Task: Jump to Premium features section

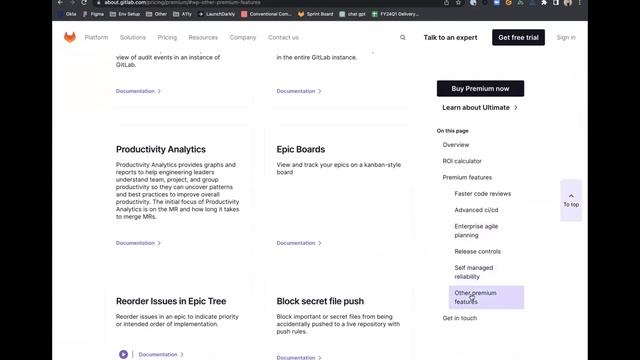Action: coord(467,177)
